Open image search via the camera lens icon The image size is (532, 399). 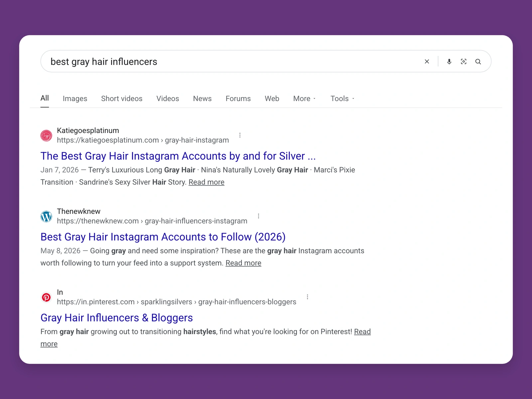coord(464,62)
